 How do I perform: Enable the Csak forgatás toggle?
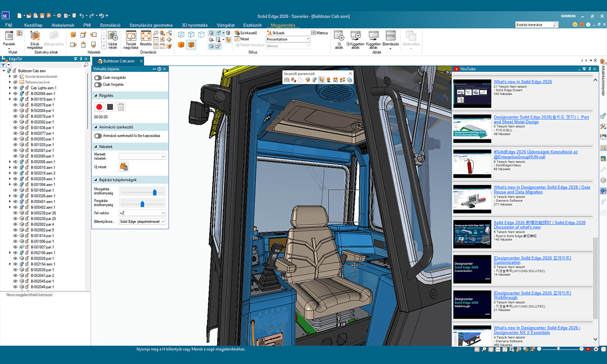click(98, 84)
